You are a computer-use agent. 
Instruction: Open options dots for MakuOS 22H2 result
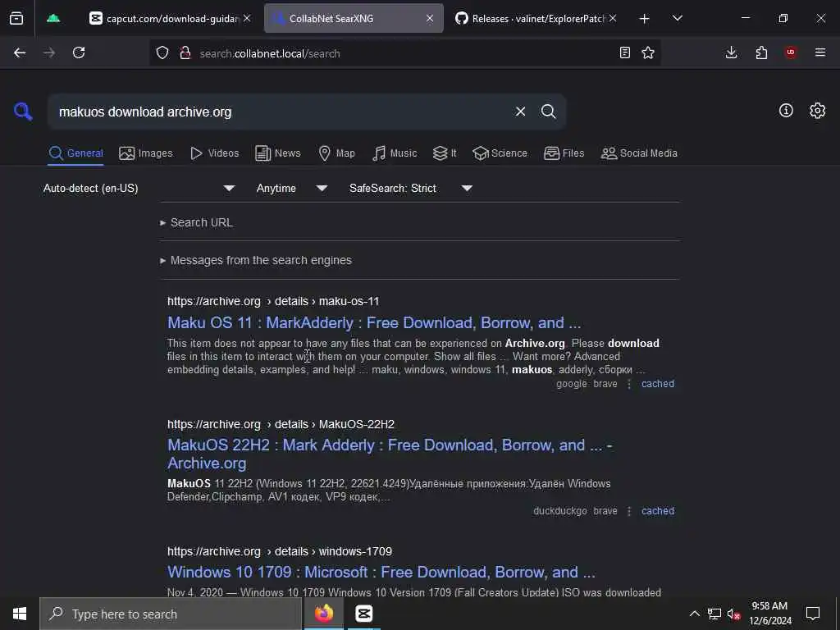(629, 511)
